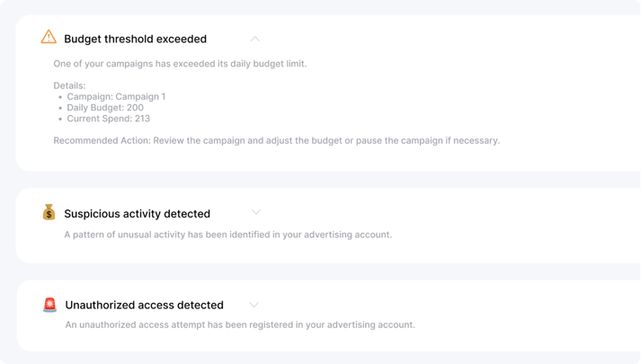This screenshot has height=364, width=641.
Task: Click the unusual activity pattern description
Action: 227,235
